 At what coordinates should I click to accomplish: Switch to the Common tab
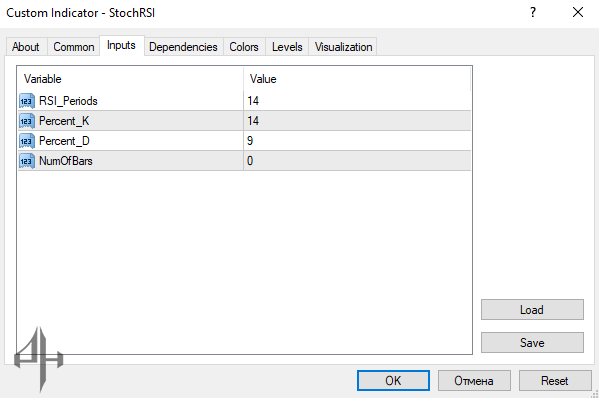pos(74,47)
